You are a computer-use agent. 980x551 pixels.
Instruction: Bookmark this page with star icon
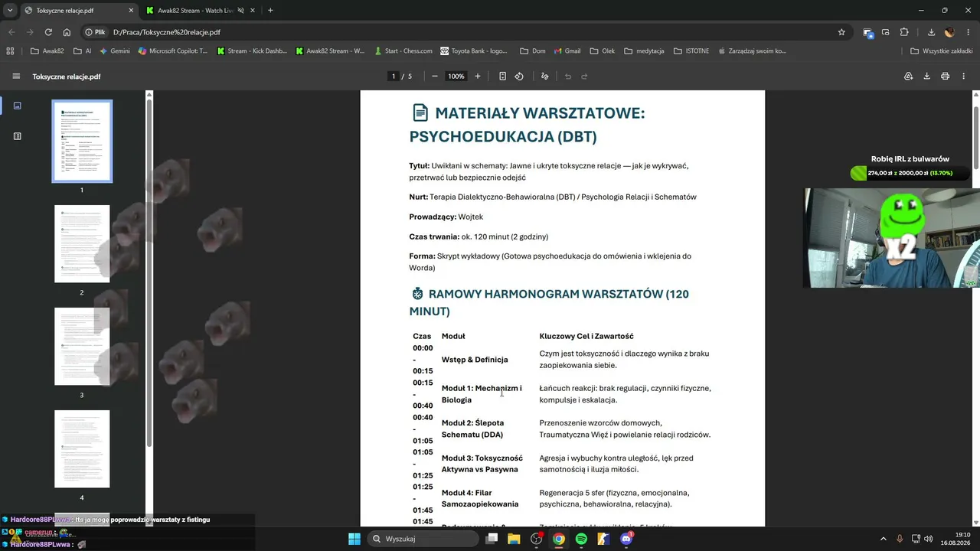pos(841,32)
